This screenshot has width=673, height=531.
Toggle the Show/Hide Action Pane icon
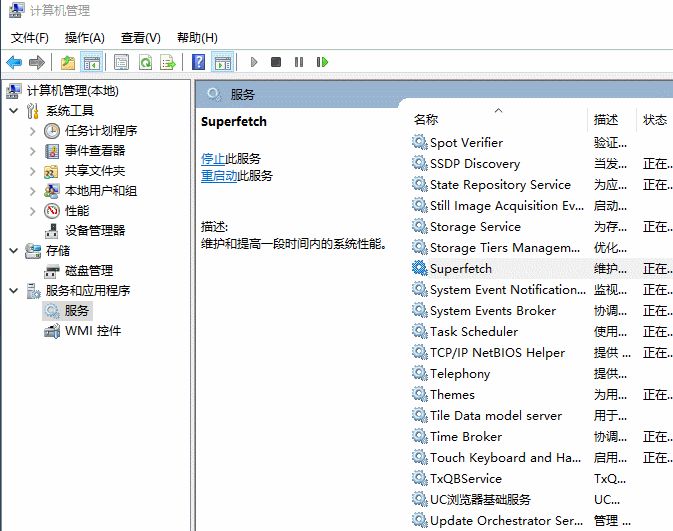click(223, 63)
